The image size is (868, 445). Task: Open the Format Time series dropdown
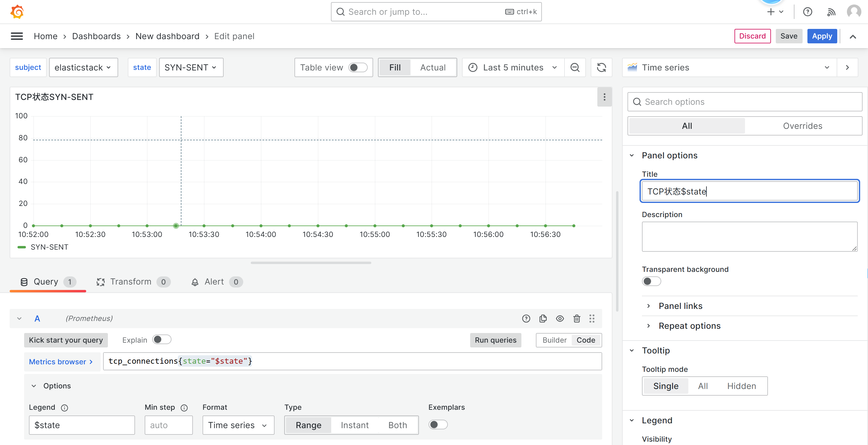tap(238, 425)
